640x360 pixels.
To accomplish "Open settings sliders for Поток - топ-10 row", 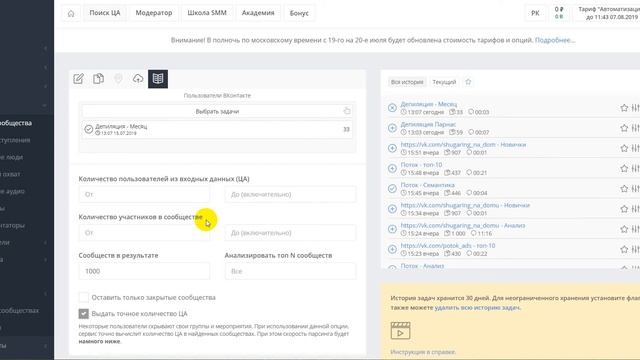I will click(x=636, y=168).
